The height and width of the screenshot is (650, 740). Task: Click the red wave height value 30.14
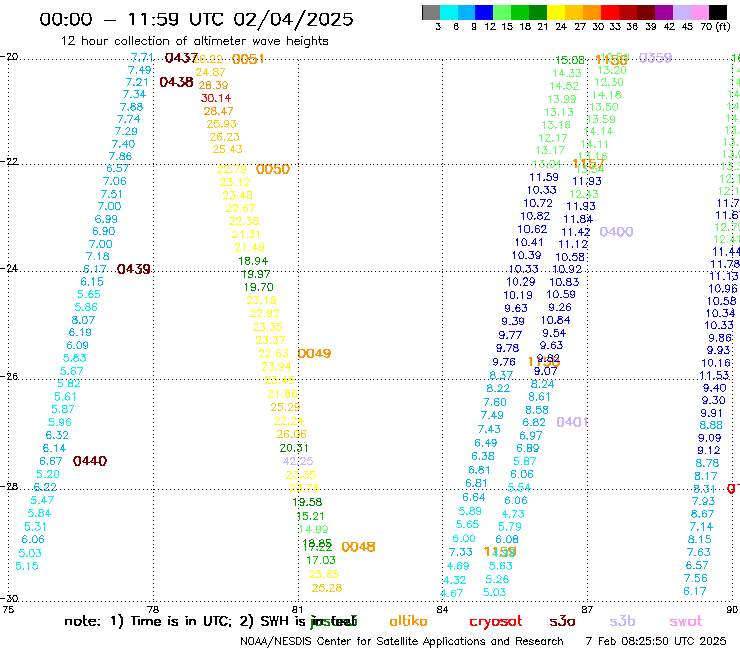click(x=216, y=98)
